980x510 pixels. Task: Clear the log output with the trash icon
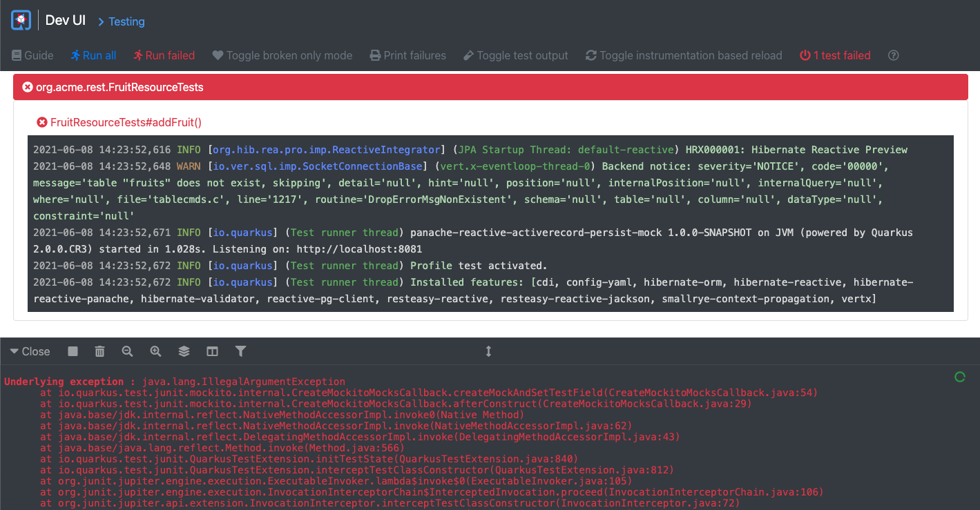point(99,351)
